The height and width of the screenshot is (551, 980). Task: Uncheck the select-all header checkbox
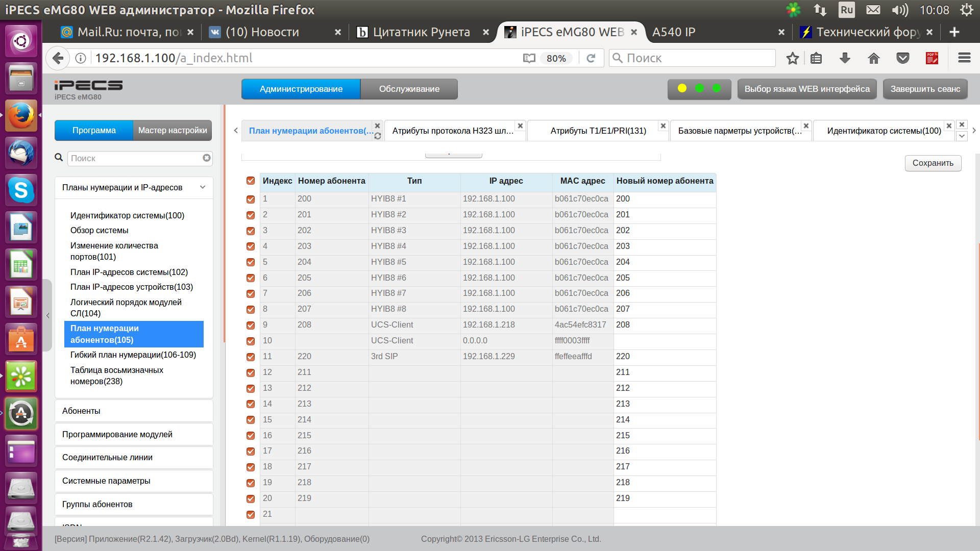pos(251,181)
